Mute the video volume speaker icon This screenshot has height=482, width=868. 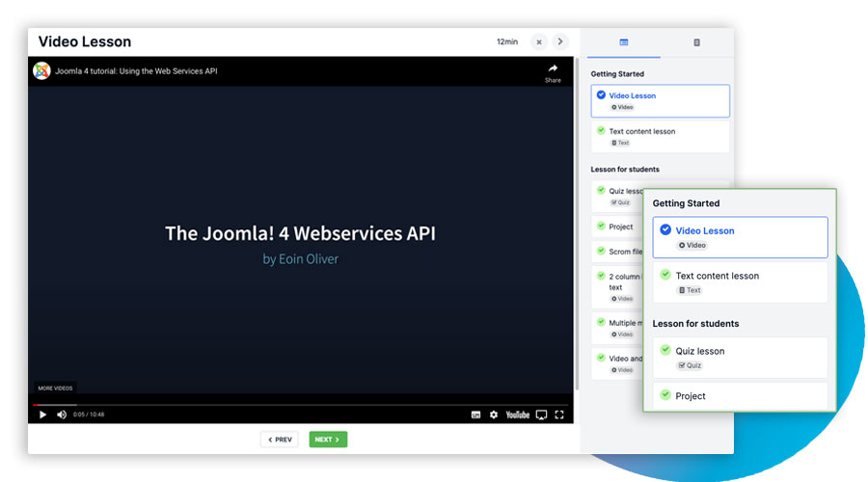click(62, 415)
